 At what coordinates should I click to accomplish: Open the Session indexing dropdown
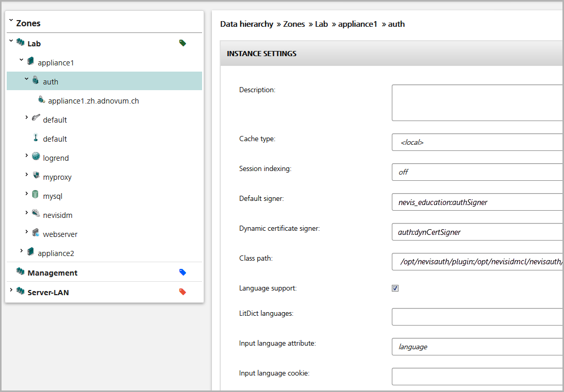pyautogui.click(x=478, y=172)
